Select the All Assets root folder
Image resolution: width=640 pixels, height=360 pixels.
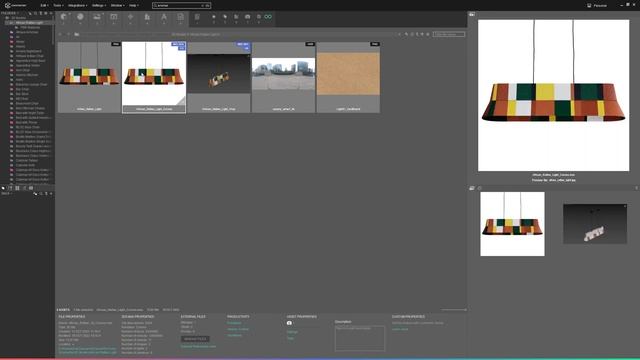[18, 18]
